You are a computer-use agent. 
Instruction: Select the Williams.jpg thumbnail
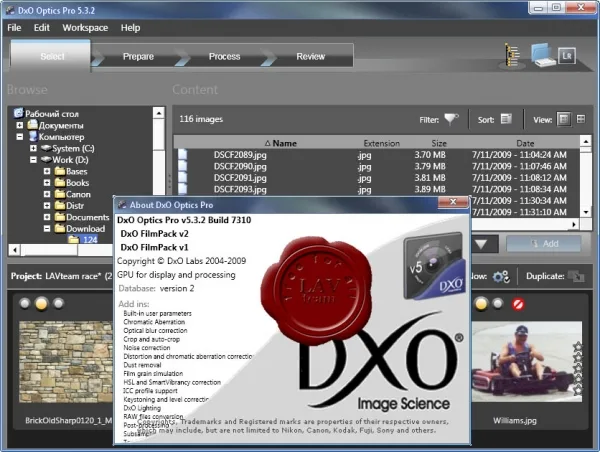pos(527,362)
